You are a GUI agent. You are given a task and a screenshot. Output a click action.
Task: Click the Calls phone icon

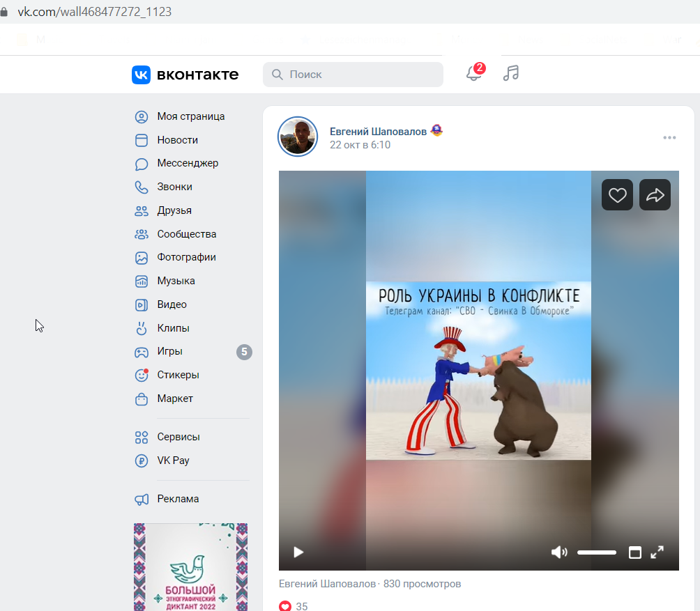142,187
